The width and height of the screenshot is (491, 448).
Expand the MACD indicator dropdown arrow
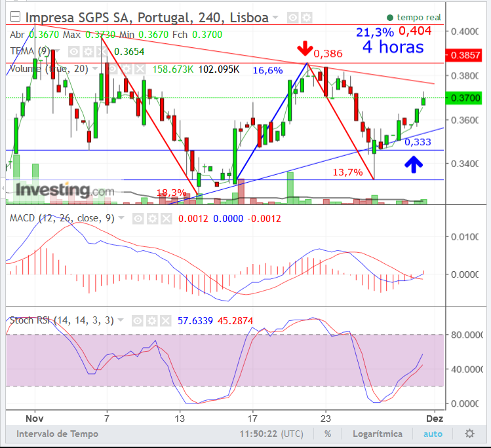tap(121, 217)
